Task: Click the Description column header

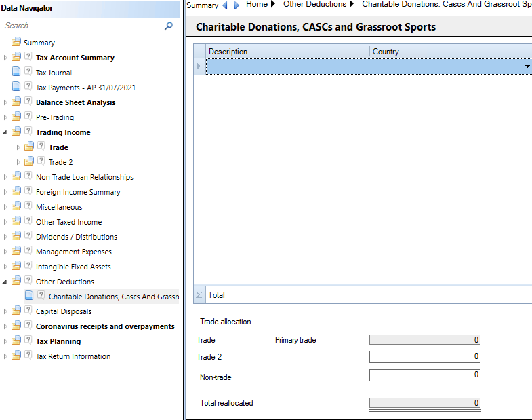Action: point(288,52)
